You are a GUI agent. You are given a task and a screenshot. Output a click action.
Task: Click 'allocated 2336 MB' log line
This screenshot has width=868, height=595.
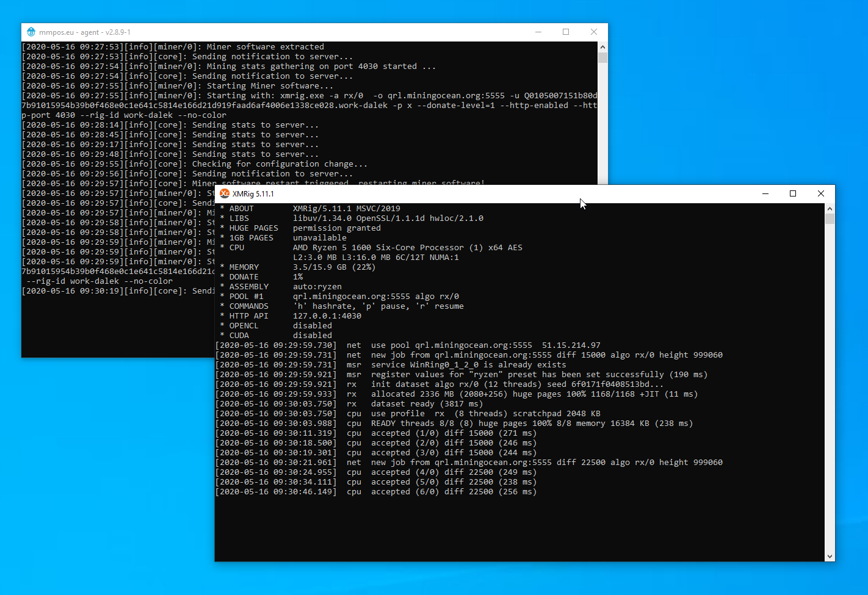(x=456, y=394)
